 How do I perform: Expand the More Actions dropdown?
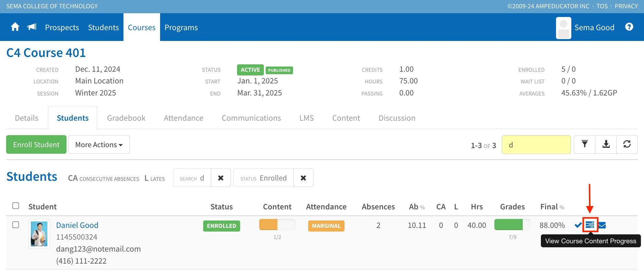point(99,144)
